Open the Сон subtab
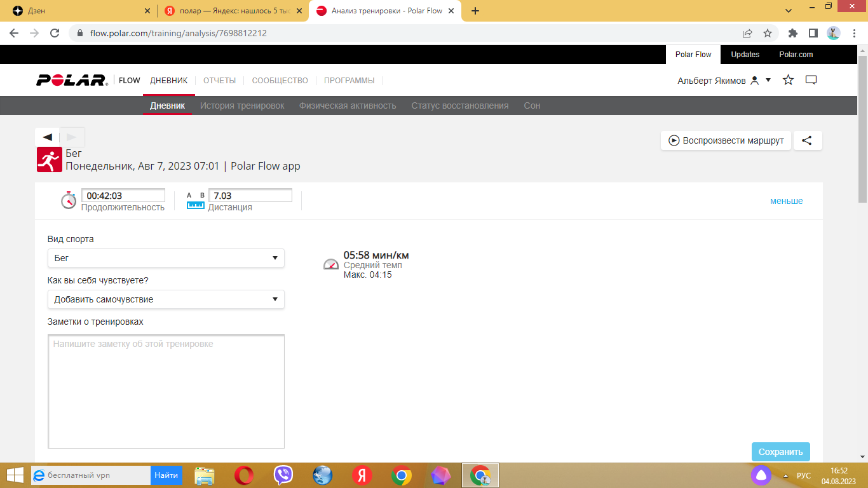The image size is (868, 488). click(532, 105)
